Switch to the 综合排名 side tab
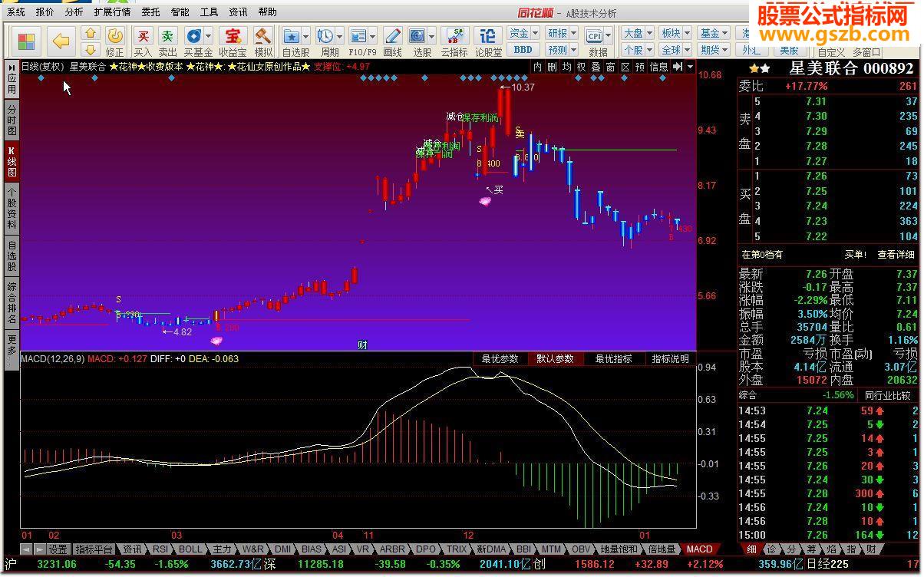The width and height of the screenshot is (924, 577). (x=12, y=303)
